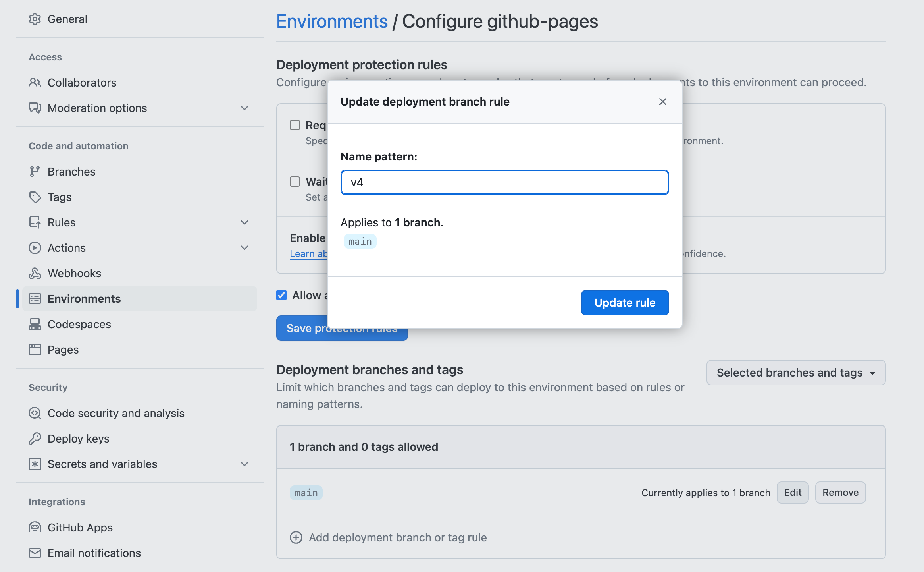Focus the Name pattern text field
The width and height of the screenshot is (924, 572).
(504, 182)
